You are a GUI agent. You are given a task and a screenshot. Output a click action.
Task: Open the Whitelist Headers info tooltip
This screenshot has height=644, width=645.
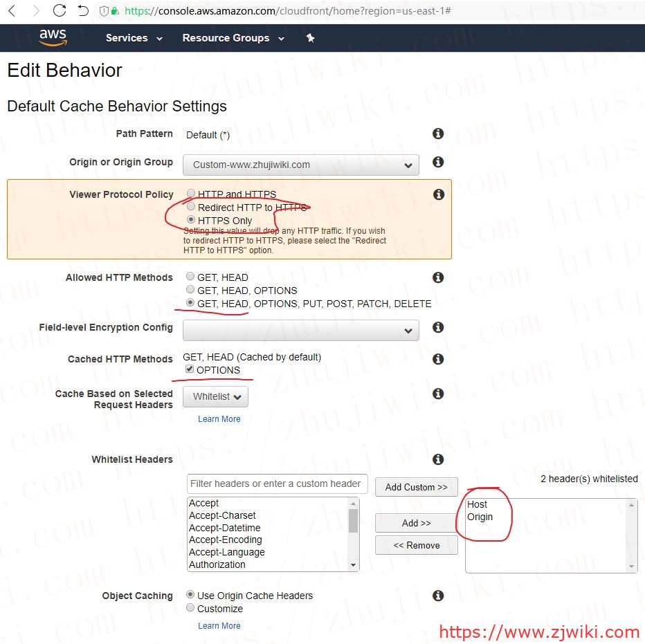(x=438, y=459)
